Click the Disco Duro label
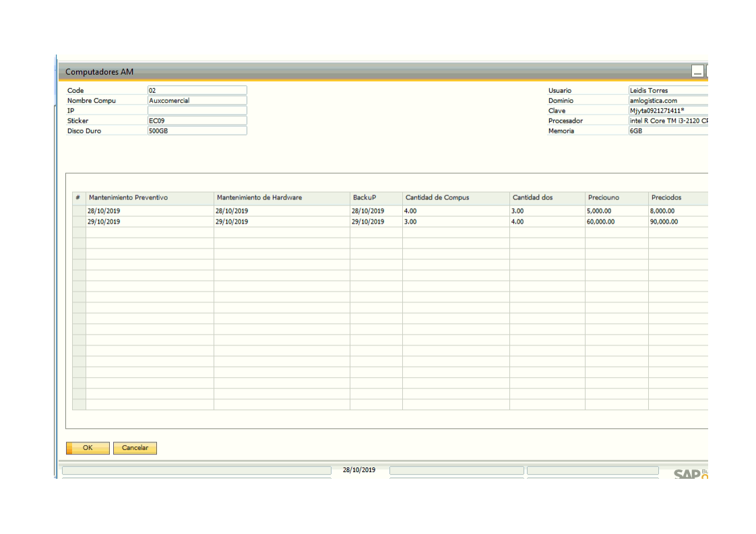Screen dimensions: 756x534 point(84,131)
